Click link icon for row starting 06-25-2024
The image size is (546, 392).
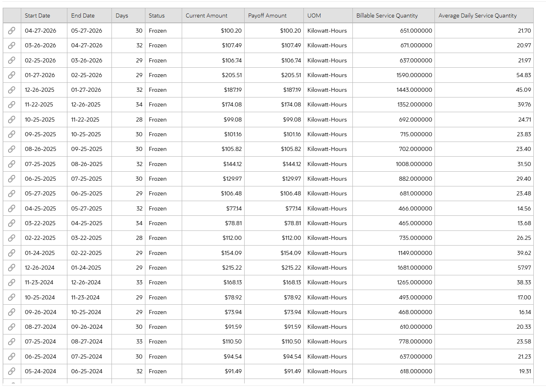pos(12,357)
